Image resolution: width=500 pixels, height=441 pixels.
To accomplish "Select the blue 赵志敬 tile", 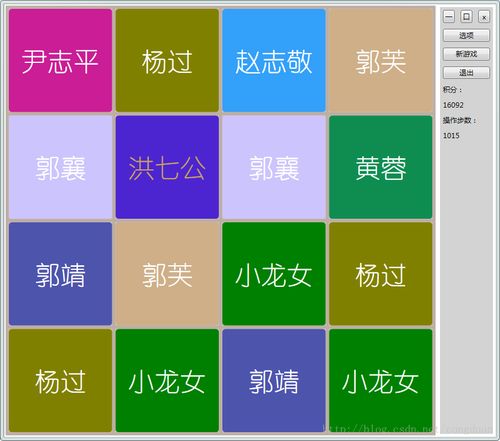I will click(x=274, y=60).
